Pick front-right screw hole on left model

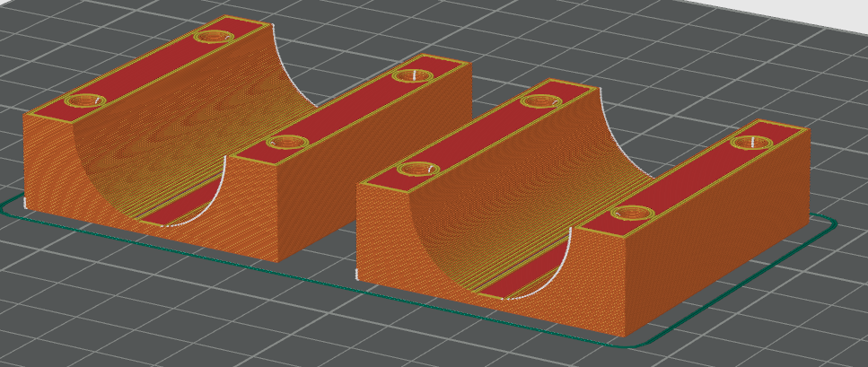pyautogui.click(x=287, y=142)
